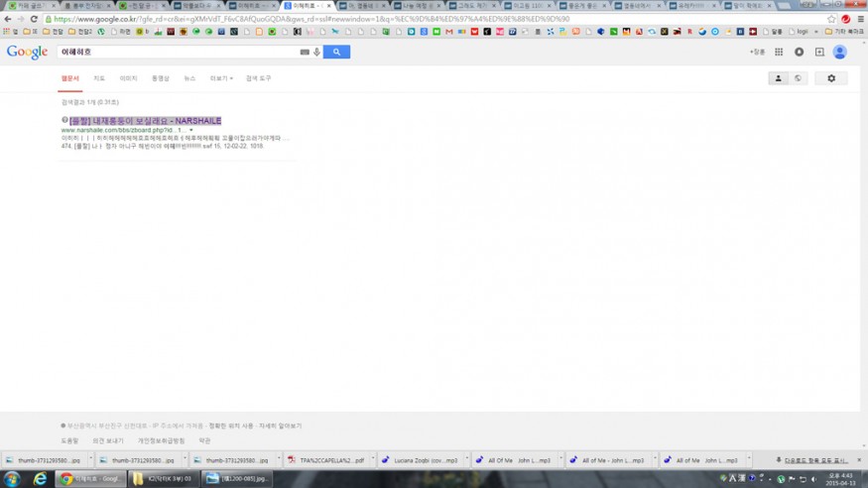Open the Google account profile avatar

tap(840, 53)
